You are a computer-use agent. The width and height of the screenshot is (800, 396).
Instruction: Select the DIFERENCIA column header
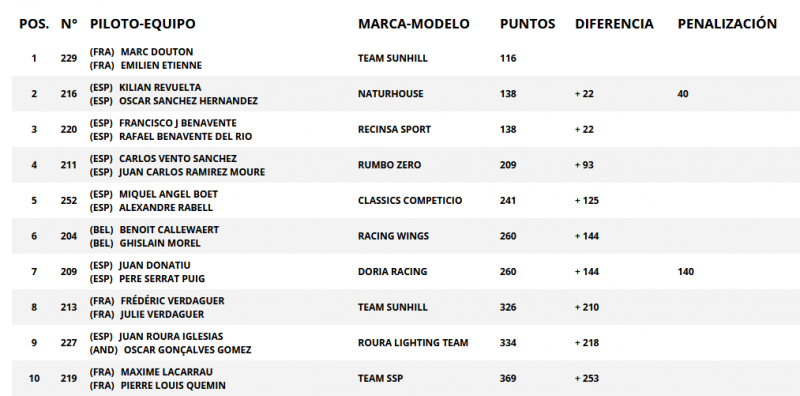[614, 24]
